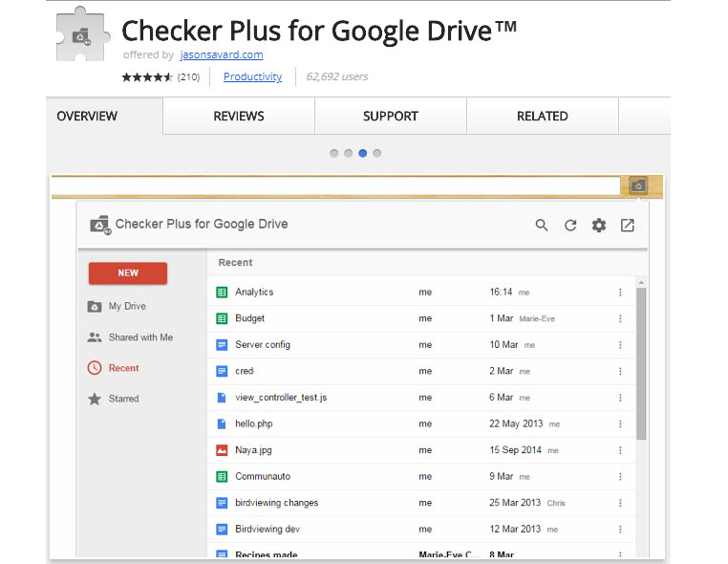Open the Birdviewing dev file name
This screenshot has height=564, width=728.
point(268,530)
